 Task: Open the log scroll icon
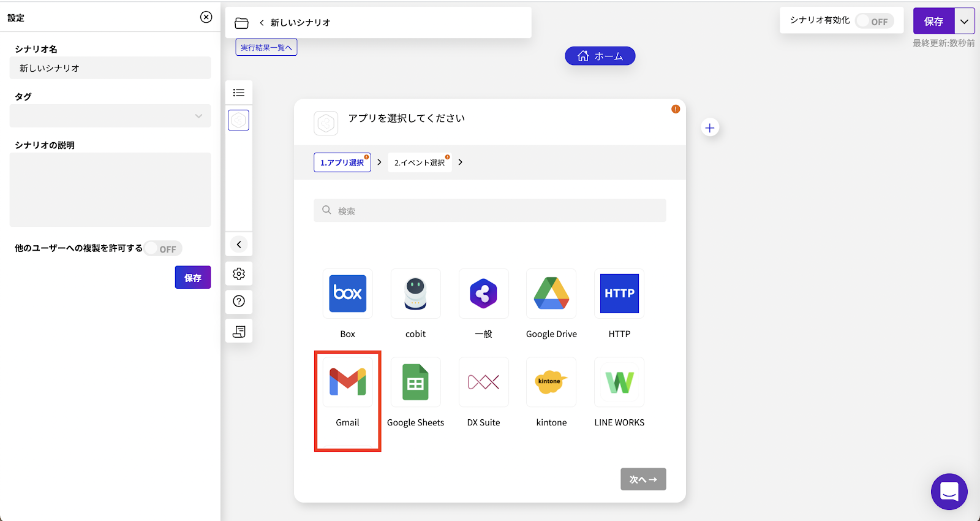[239, 332]
